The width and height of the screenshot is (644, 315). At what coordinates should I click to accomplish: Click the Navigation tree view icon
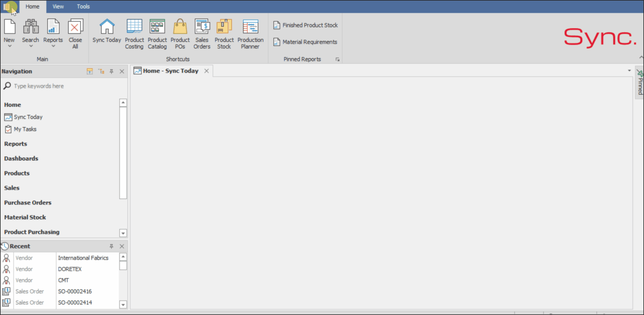click(x=101, y=71)
